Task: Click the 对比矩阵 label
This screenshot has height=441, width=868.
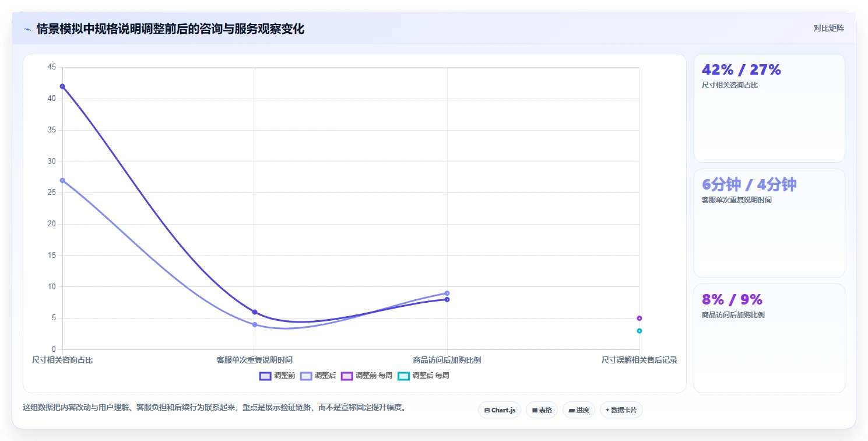Action: click(829, 28)
